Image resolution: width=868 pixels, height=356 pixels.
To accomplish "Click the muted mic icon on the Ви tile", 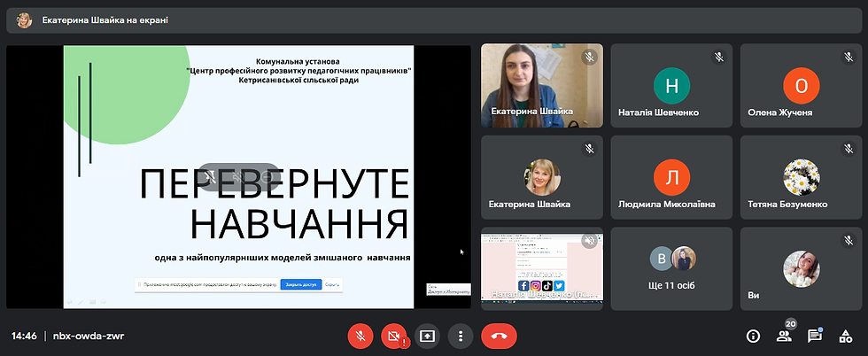I will coord(849,240).
